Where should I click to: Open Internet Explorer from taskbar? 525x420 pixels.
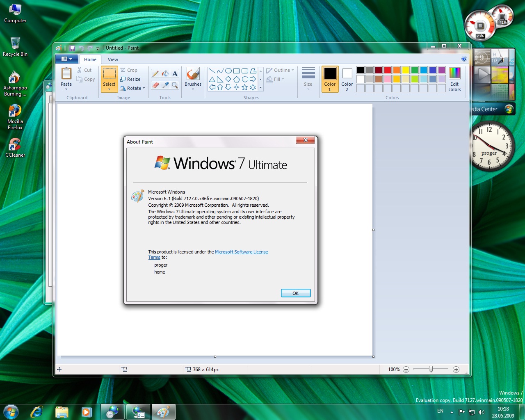[37, 412]
